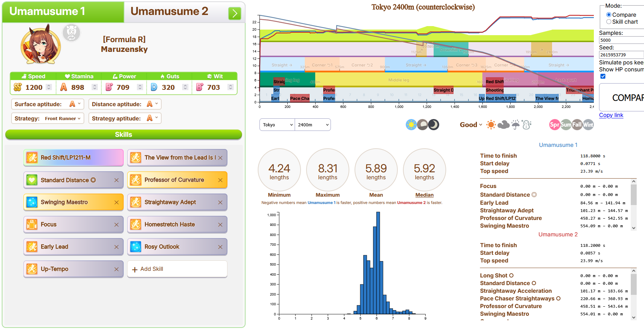Select the night moon icon
This screenshot has height=330, width=644.
(434, 125)
